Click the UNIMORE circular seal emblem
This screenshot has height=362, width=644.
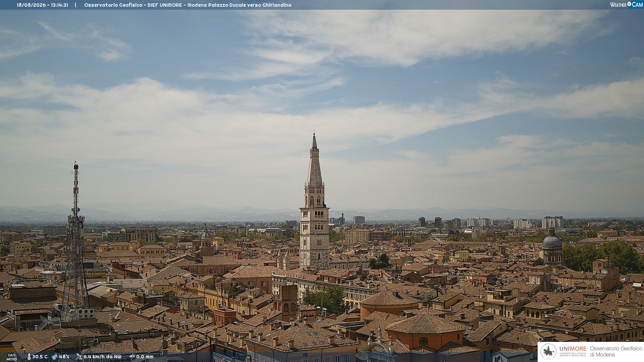click(x=548, y=351)
